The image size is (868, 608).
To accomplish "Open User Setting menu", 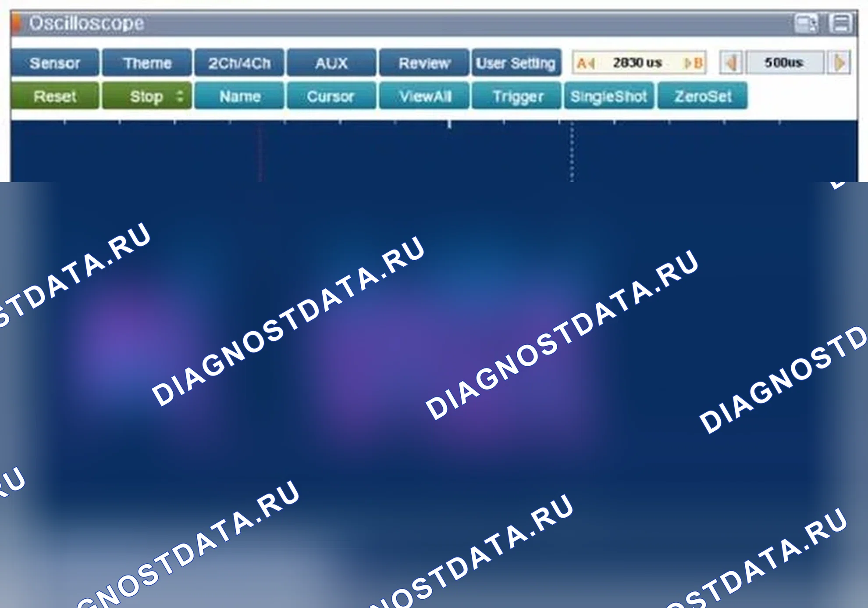I will pos(516,63).
